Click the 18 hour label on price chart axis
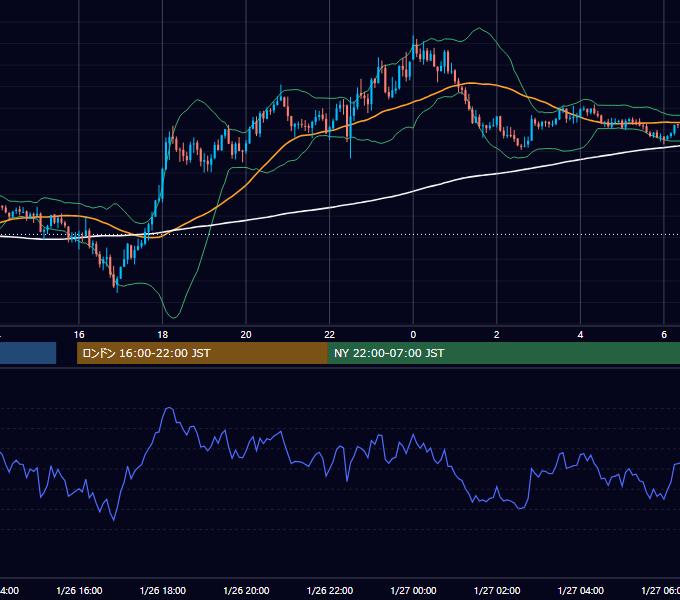 pyautogui.click(x=163, y=335)
